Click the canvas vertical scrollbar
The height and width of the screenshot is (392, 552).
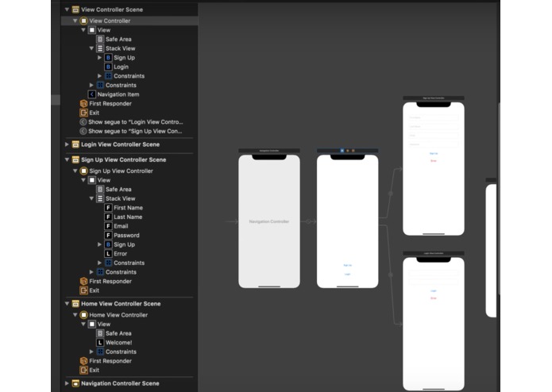click(500, 199)
